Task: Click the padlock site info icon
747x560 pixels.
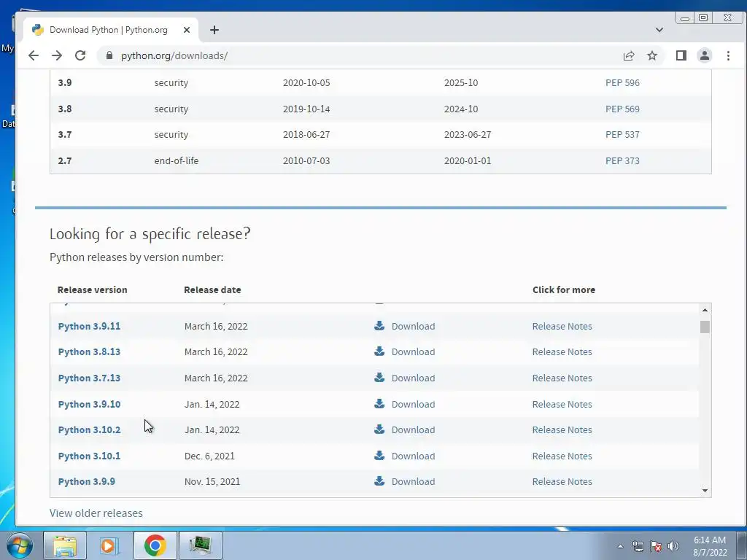Action: click(x=109, y=55)
